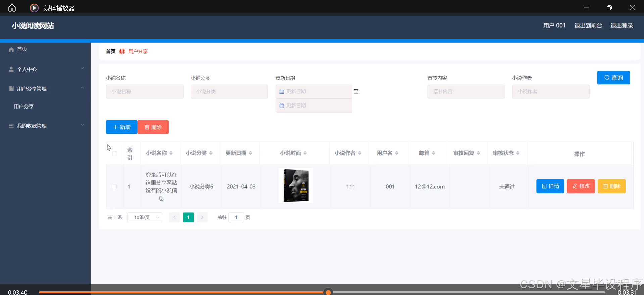Screen dimensions: 644x295
Task: Click the yellow 删除 button in row 1
Action: click(611, 186)
